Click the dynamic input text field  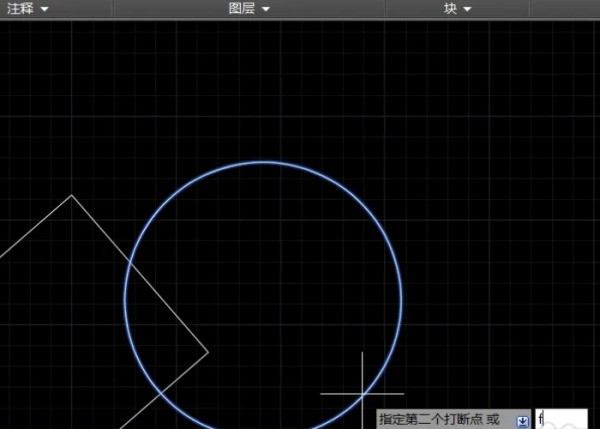pos(562,419)
